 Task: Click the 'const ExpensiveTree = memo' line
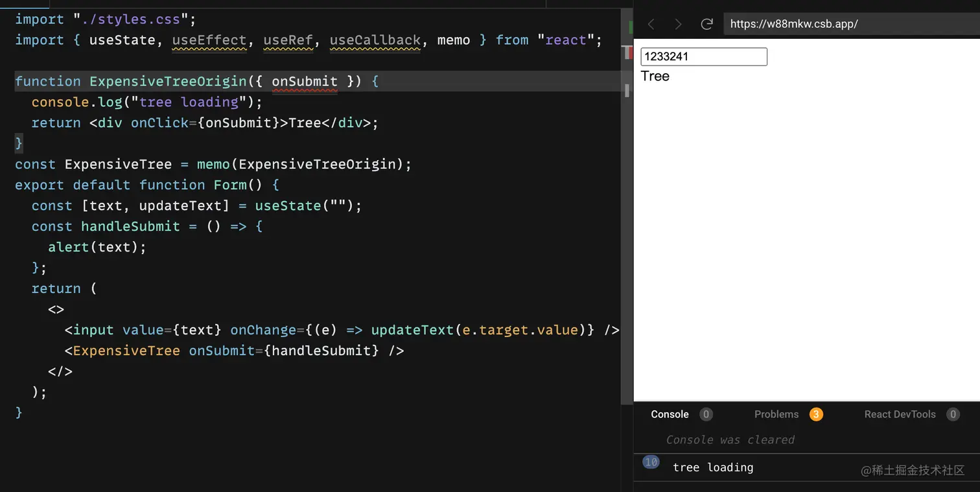point(213,165)
